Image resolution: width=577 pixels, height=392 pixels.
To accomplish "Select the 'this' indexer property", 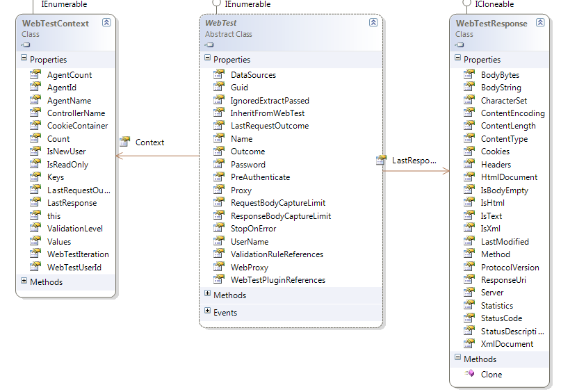I will point(54,216).
